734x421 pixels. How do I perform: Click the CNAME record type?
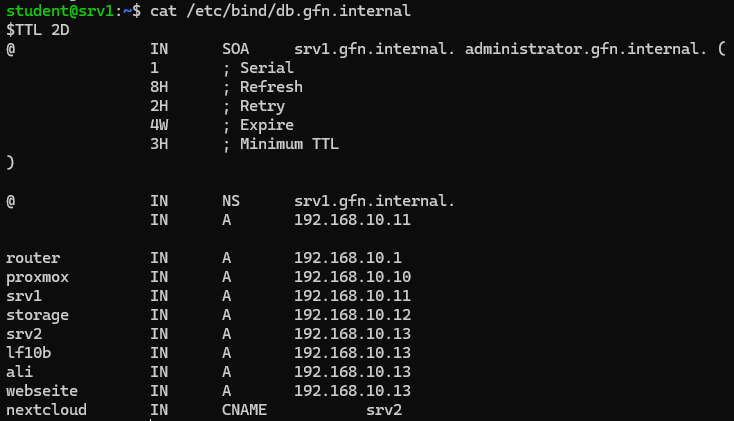(x=244, y=410)
